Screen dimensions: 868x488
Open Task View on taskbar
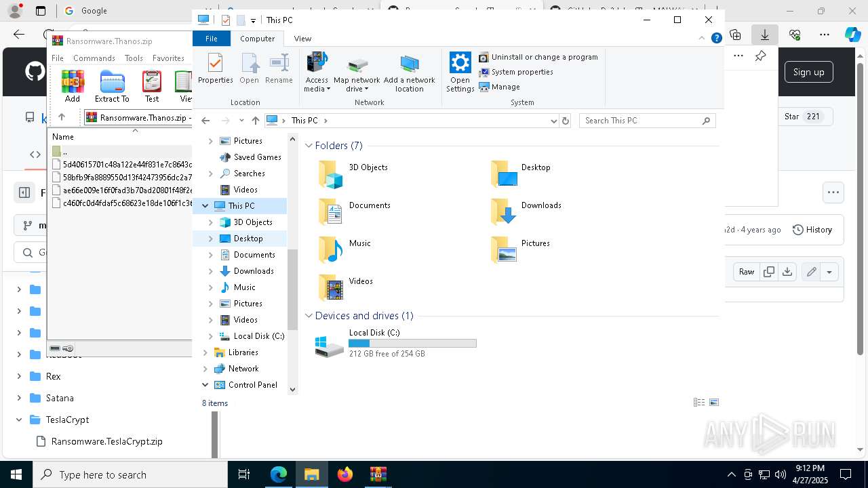pyautogui.click(x=244, y=474)
